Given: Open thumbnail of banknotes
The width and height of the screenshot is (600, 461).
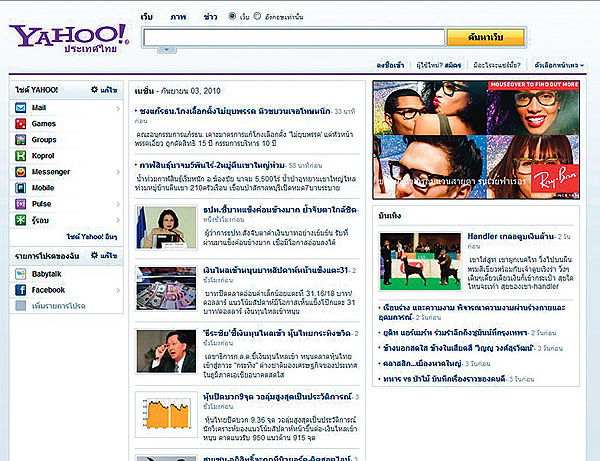Looking at the screenshot, I should coord(166,288).
